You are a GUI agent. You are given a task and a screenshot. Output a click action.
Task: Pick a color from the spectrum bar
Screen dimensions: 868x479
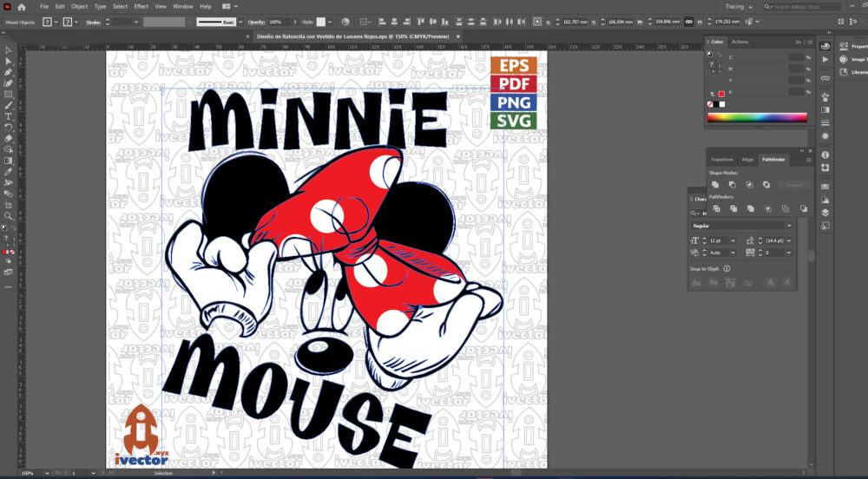757,117
